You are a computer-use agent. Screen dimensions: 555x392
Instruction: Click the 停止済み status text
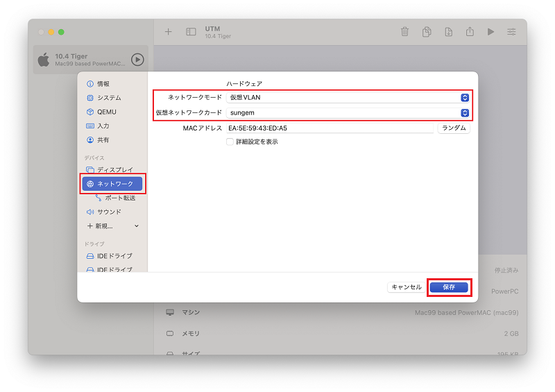(506, 271)
